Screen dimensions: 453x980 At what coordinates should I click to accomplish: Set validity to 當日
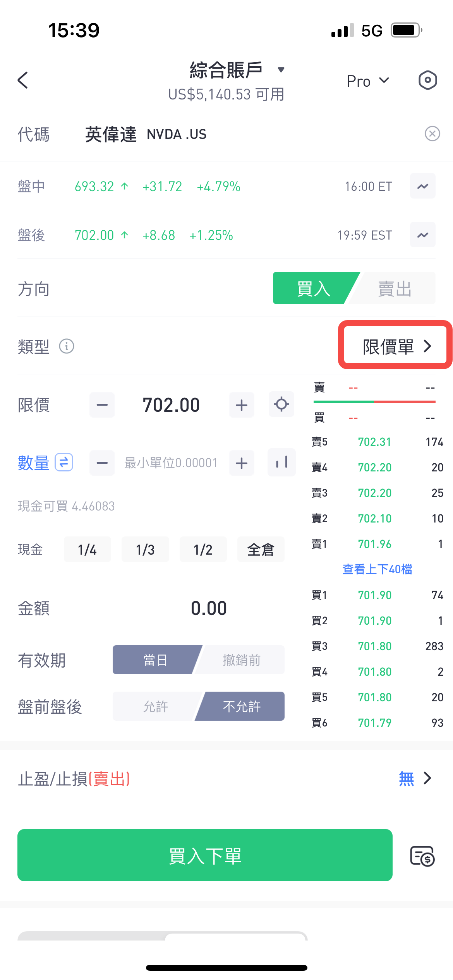155,660
